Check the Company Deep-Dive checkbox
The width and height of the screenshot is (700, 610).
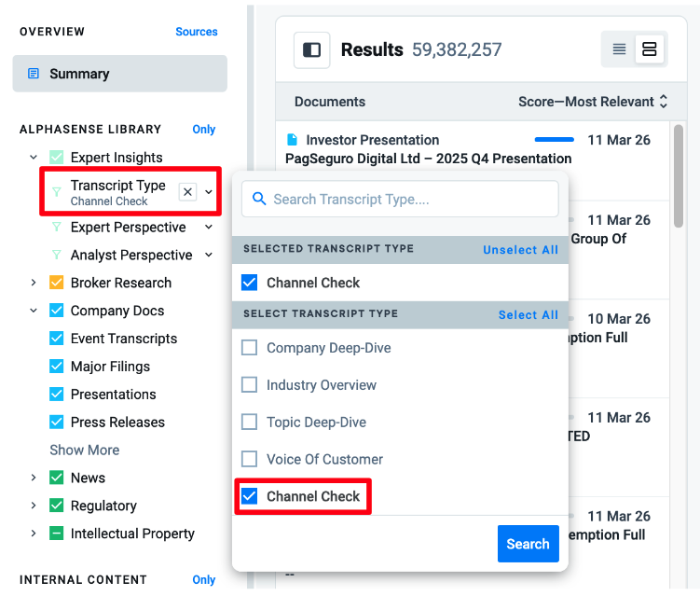[249, 348]
